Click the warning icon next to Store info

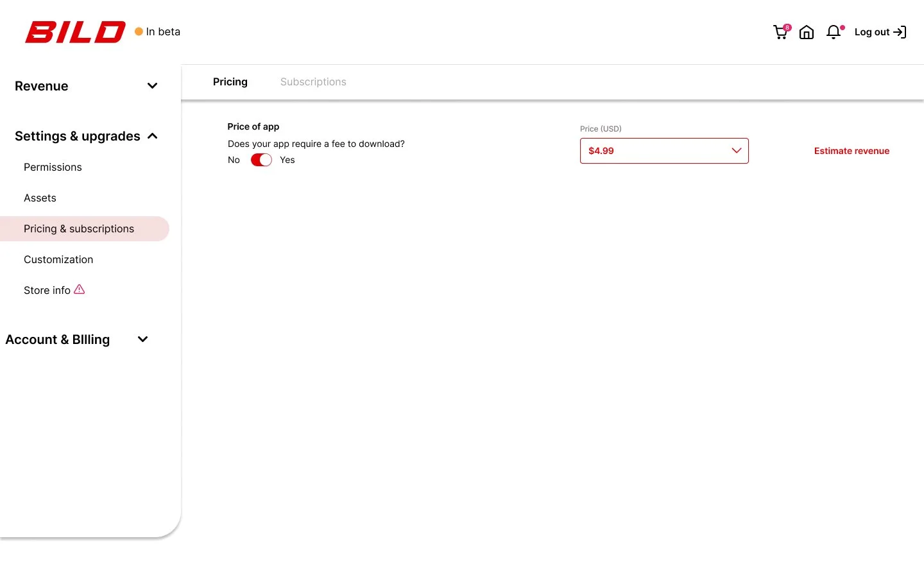(80, 289)
